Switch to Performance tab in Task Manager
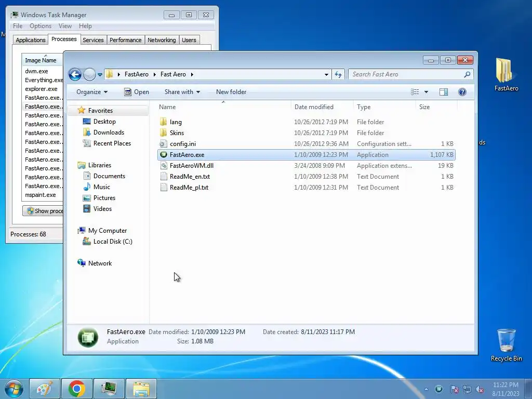The width and height of the screenshot is (532, 399). [x=126, y=40]
